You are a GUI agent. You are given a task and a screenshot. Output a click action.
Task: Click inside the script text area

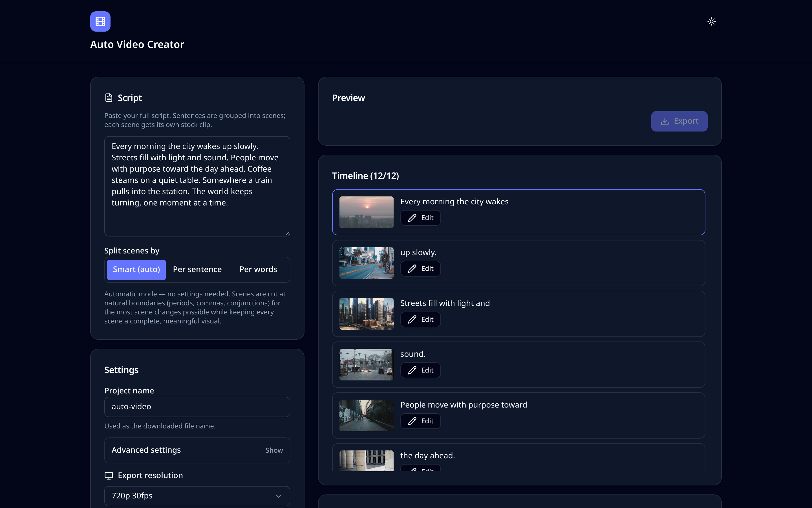197,186
